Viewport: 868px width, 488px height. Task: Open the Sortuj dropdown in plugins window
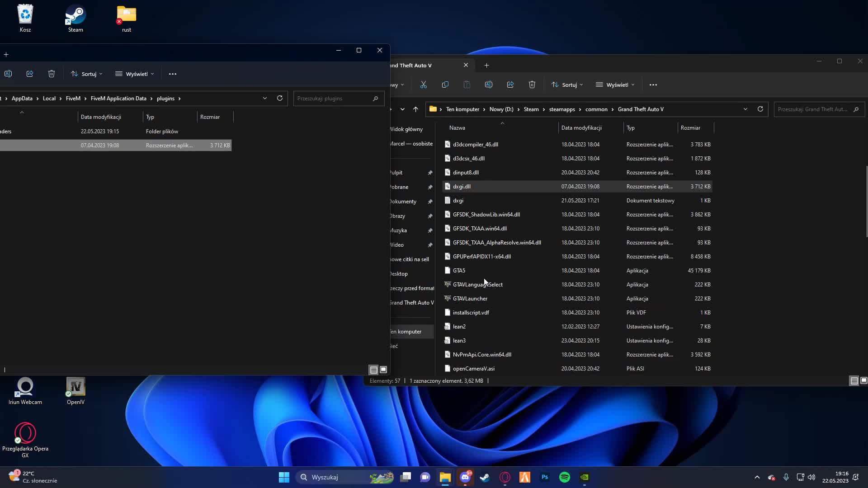[86, 74]
